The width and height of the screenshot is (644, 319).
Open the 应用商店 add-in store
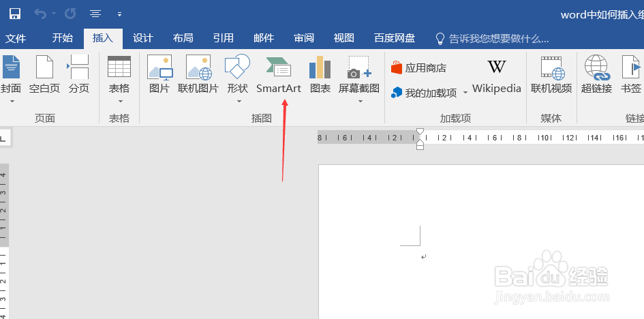(418, 67)
